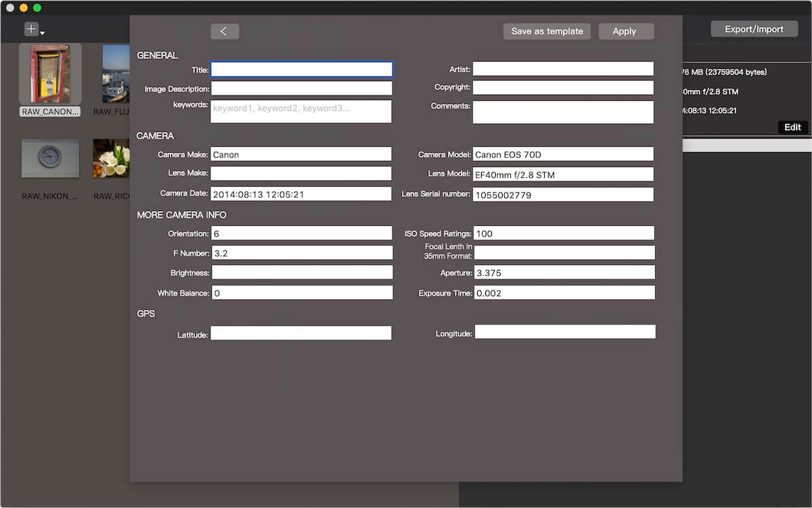The height and width of the screenshot is (508, 812).
Task: Click the Artist input field
Action: click(x=563, y=68)
